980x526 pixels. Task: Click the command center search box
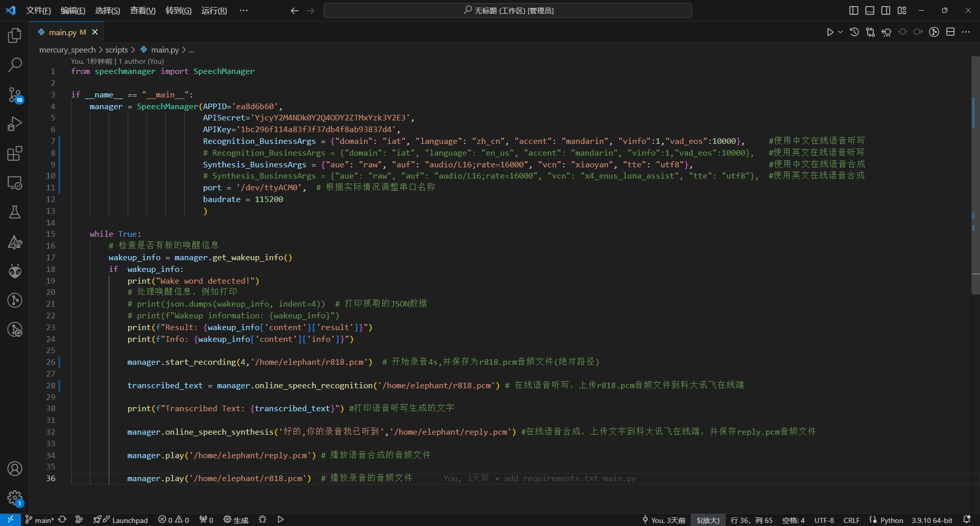[x=508, y=11]
